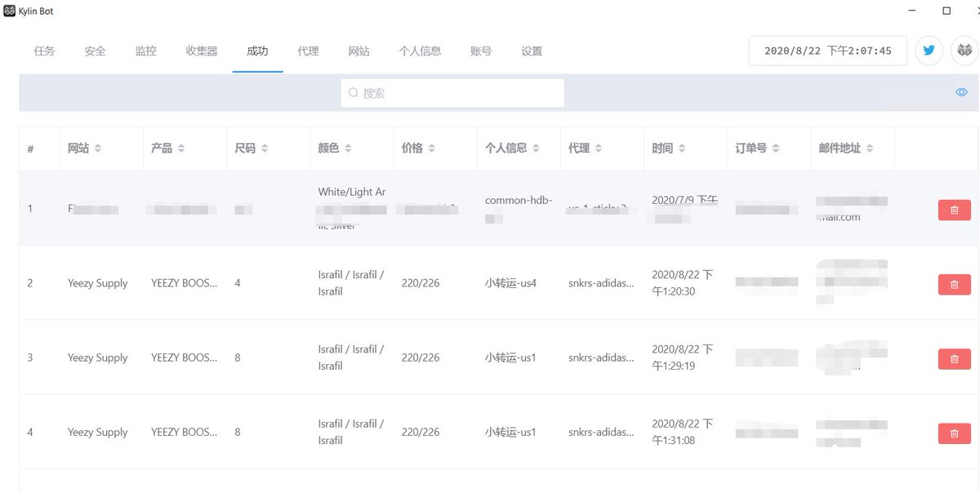Sort by the 尺码 column arrows
The width and height of the screenshot is (980, 493).
tap(265, 149)
